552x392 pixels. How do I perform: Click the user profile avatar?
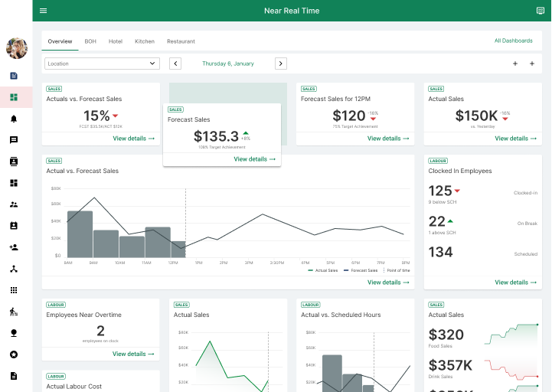coord(16,48)
